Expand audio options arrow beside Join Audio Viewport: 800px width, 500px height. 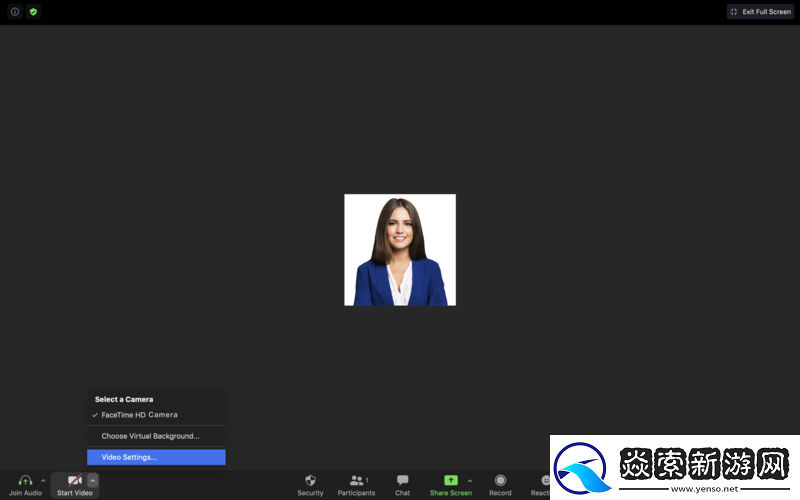coord(43,481)
